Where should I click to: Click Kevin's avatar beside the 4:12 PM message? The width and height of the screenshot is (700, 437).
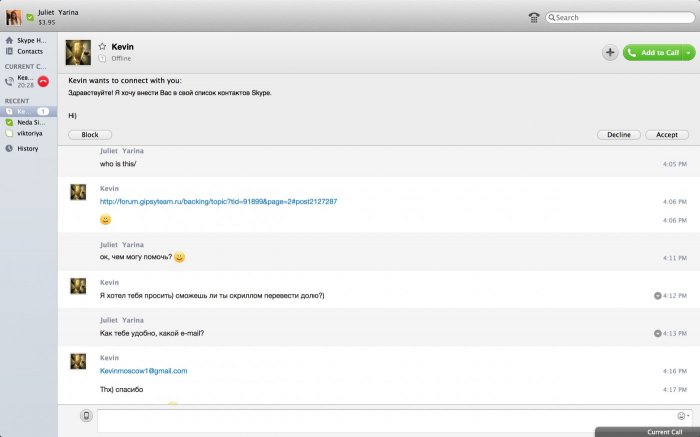pyautogui.click(x=78, y=286)
